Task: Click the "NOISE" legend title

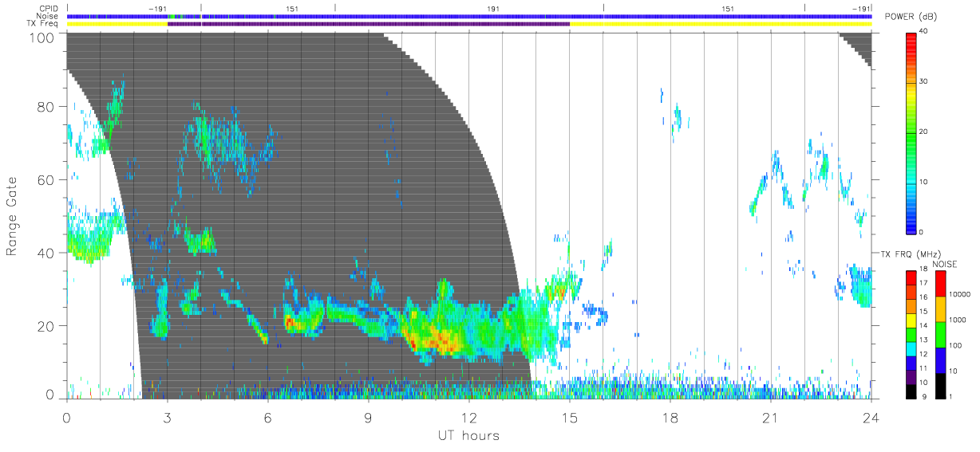Action: click(945, 264)
